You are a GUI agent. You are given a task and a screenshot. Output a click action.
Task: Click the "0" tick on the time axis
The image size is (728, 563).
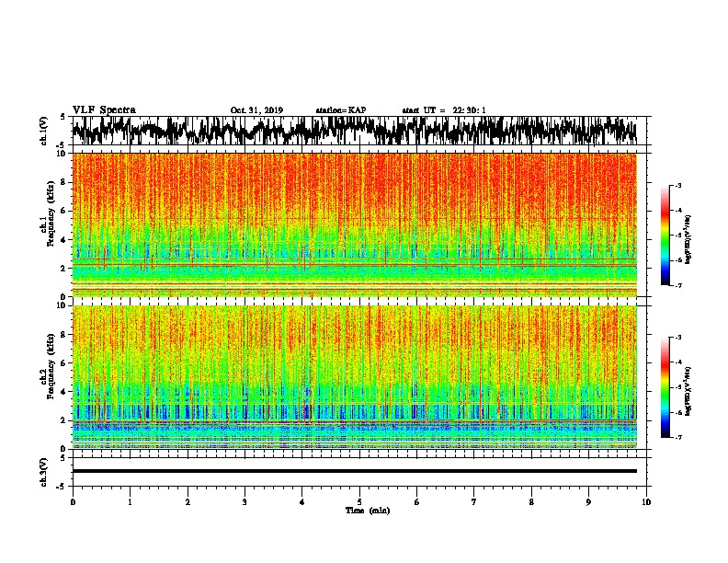[x=73, y=502]
